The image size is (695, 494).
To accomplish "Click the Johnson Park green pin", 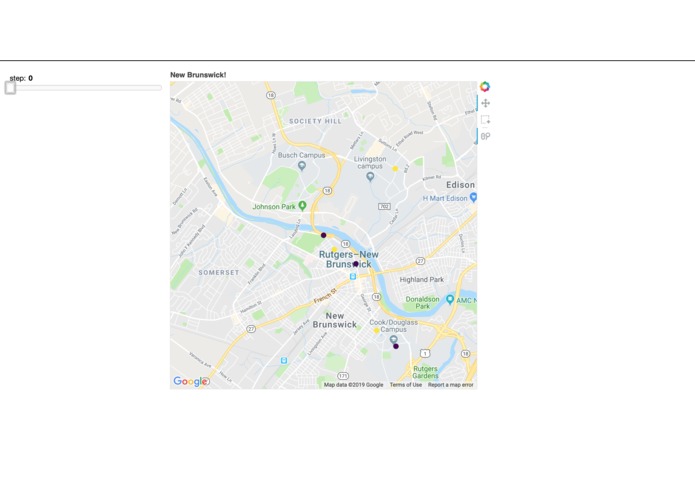I will click(302, 206).
